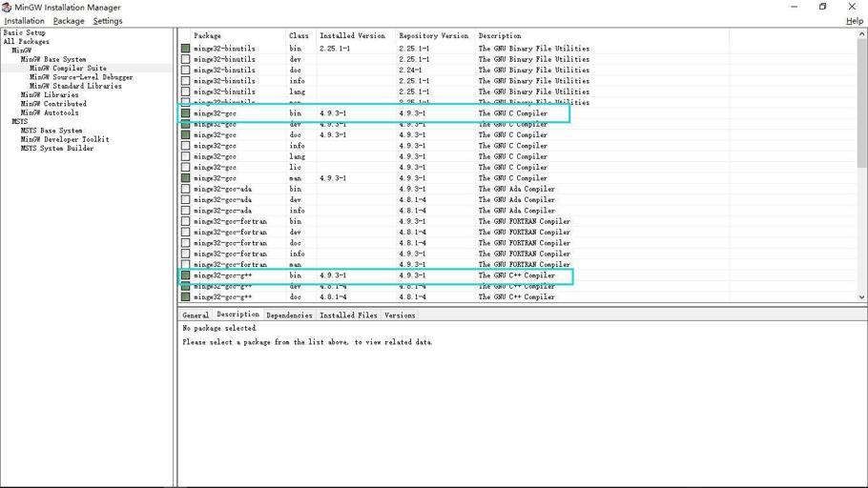
Task: Click installed version "2.25.1-1" of binutils bin
Action: click(335, 49)
